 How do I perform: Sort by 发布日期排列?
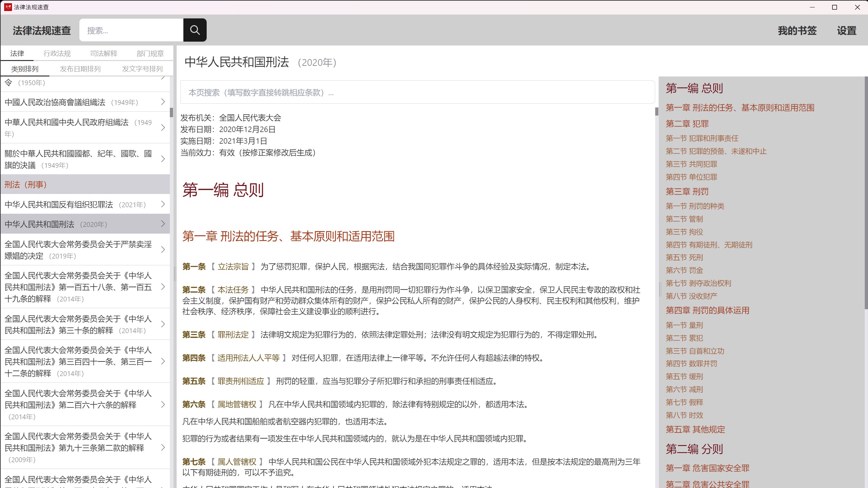pyautogui.click(x=80, y=69)
